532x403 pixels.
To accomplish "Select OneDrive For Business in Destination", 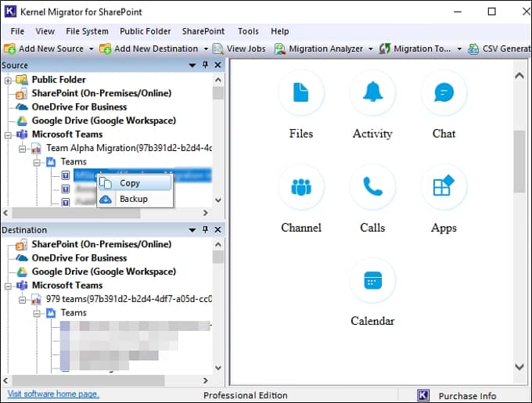I will coord(79,257).
